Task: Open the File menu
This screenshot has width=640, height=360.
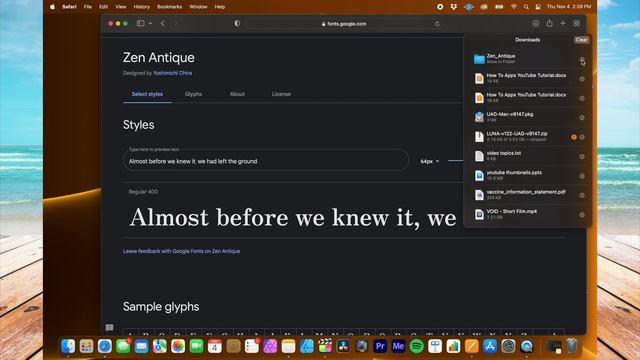Action: 88,7
